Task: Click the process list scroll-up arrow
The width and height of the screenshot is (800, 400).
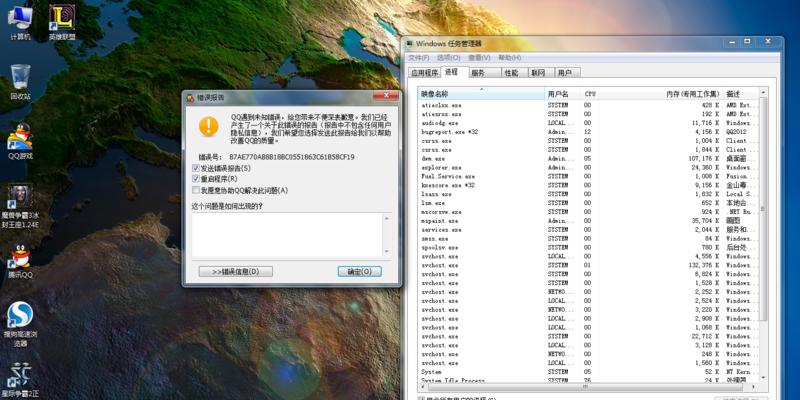Action: click(x=763, y=93)
